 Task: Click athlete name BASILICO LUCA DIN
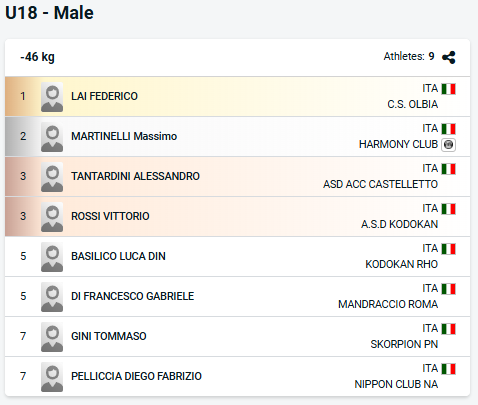point(118,256)
